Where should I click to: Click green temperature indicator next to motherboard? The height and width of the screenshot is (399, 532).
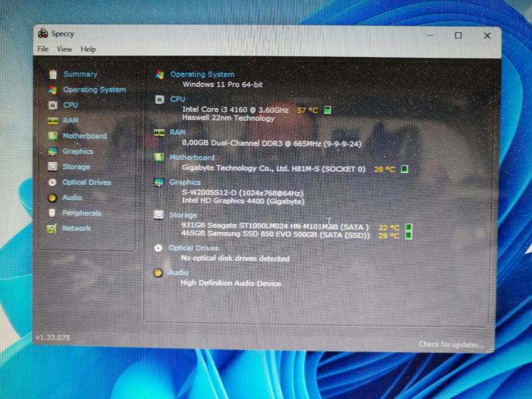[x=404, y=169]
